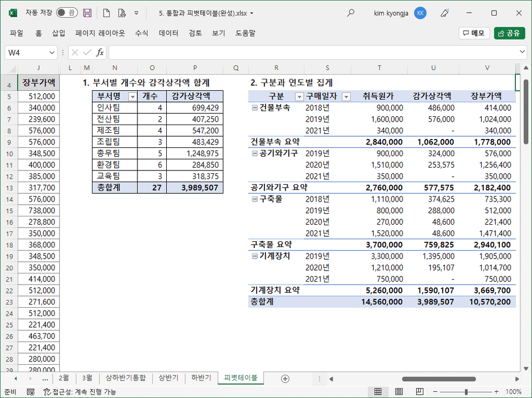Click the Print preview icon
532x398 pixels.
122,13
